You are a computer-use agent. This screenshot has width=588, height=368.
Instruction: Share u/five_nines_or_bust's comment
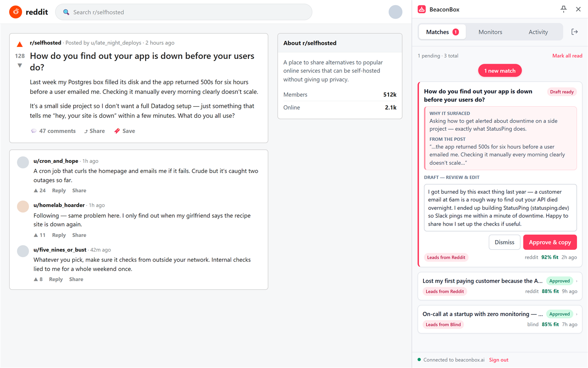pos(76,279)
